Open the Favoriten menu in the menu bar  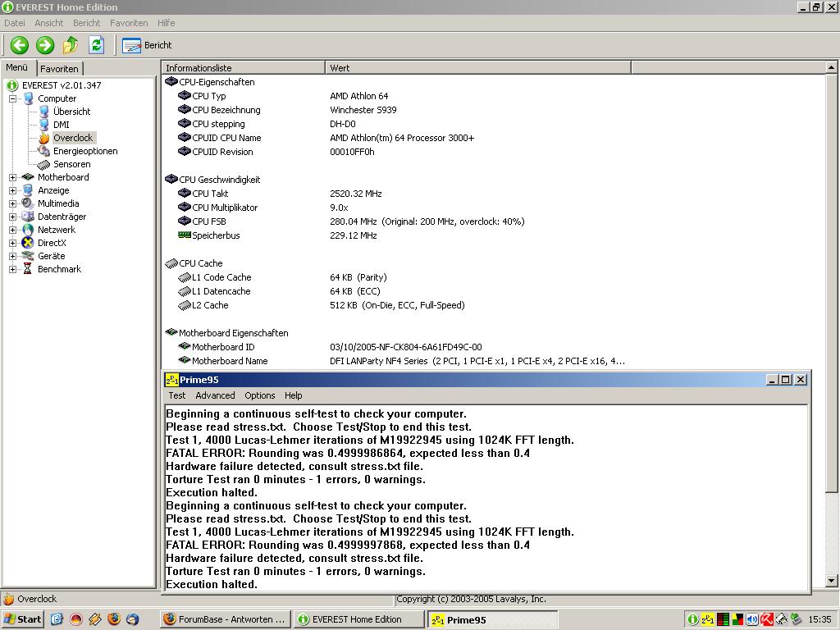pyautogui.click(x=129, y=23)
